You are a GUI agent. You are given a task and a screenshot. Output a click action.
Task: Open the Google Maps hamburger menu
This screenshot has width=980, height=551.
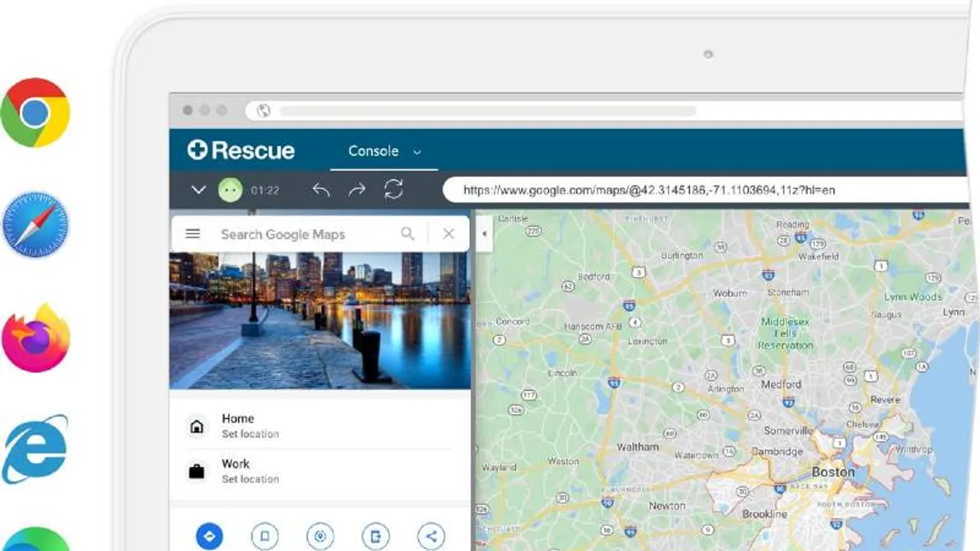(x=193, y=234)
